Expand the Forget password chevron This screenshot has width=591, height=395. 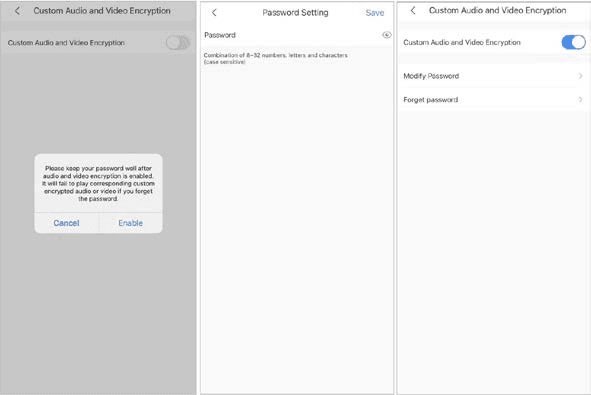coord(580,100)
